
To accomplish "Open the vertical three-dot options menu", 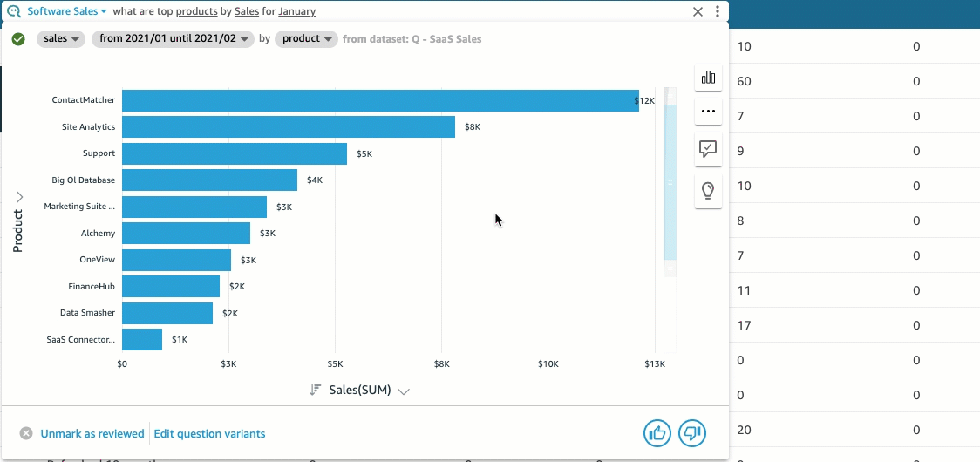I will tap(718, 11).
